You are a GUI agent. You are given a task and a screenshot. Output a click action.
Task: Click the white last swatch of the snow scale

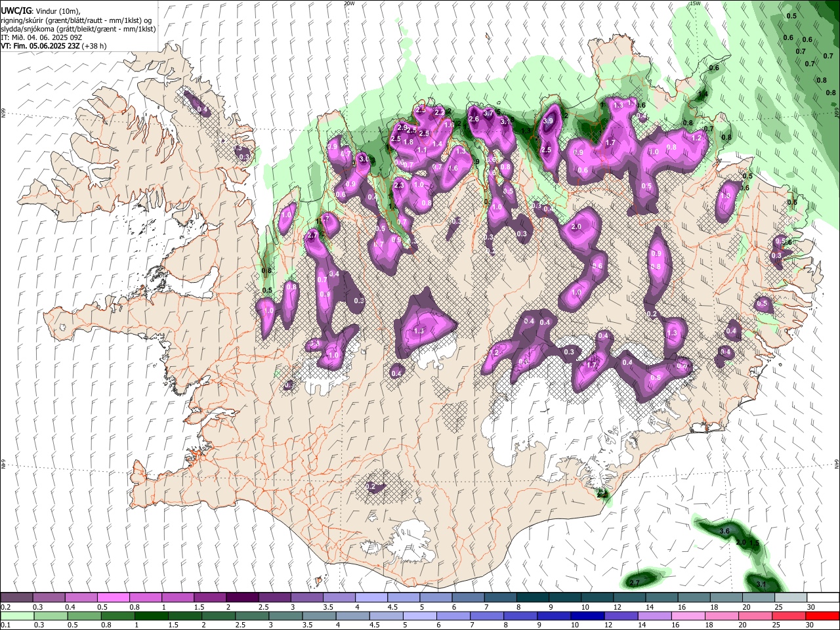coord(823,598)
